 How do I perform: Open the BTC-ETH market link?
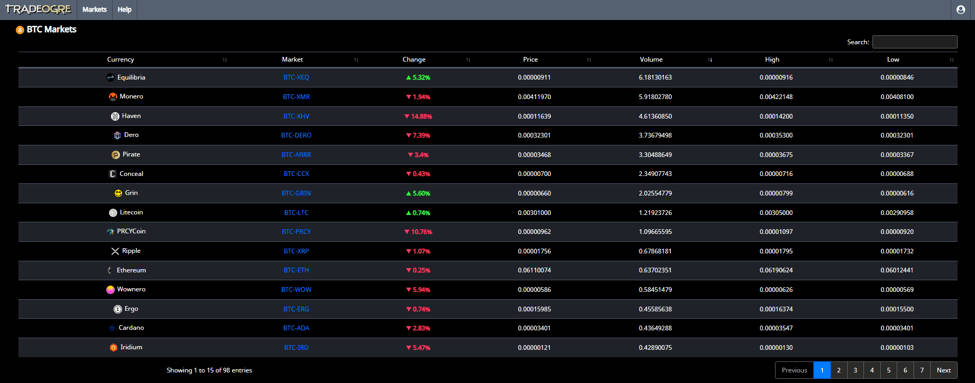coord(296,270)
